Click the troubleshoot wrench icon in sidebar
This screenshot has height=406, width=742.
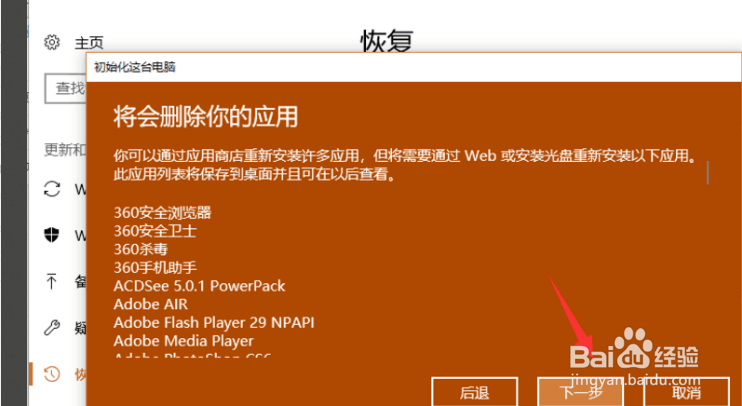pos(52,327)
